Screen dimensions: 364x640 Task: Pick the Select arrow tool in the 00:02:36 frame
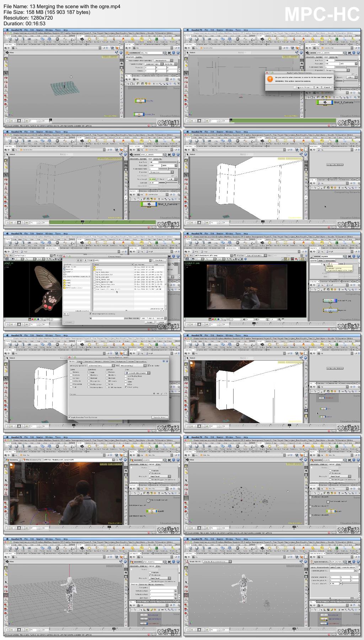coord(186,73)
